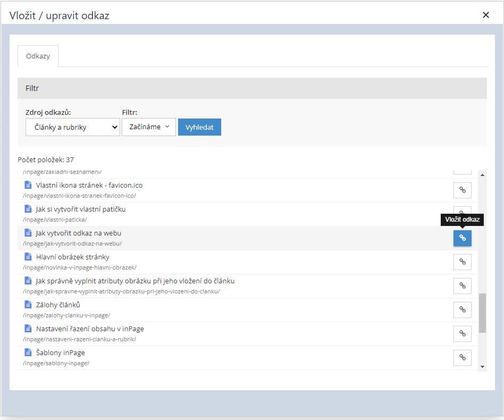Select the Hlavní obrázek stránky title

(72, 257)
